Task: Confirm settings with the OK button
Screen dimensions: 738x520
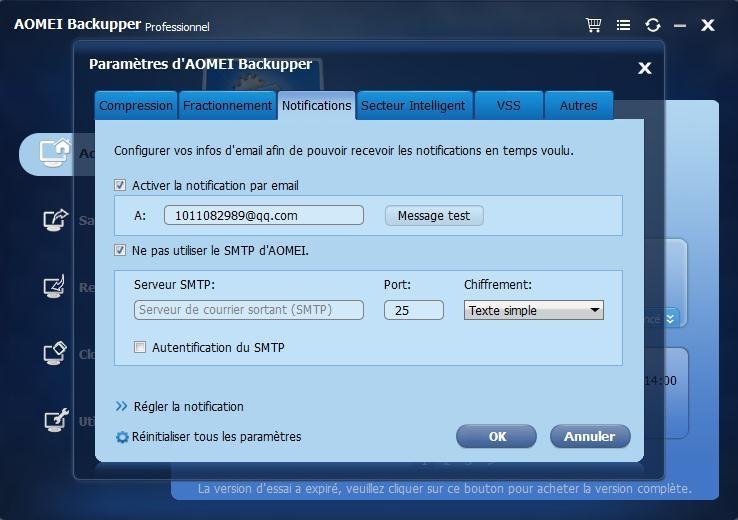Action: point(497,437)
